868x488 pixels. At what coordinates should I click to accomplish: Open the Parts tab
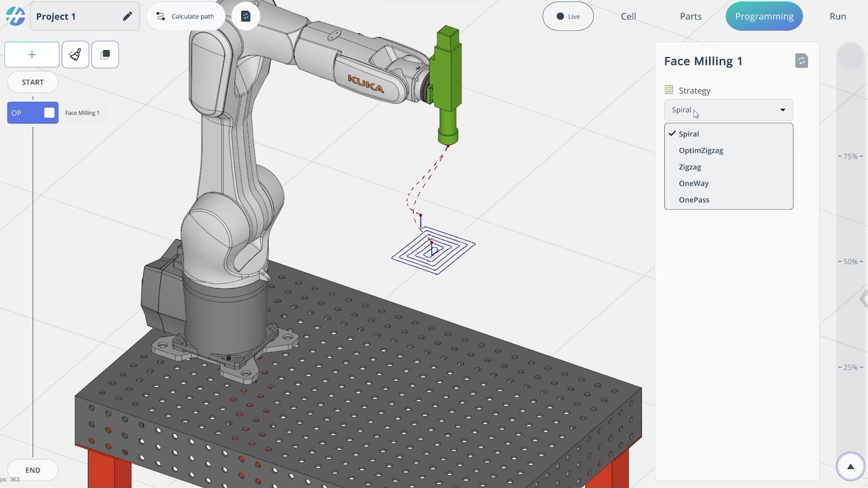690,16
